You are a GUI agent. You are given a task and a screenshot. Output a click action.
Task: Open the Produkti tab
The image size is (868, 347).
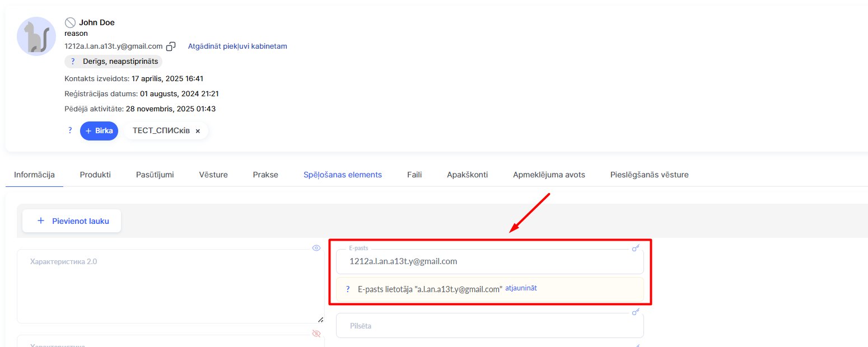click(x=95, y=175)
